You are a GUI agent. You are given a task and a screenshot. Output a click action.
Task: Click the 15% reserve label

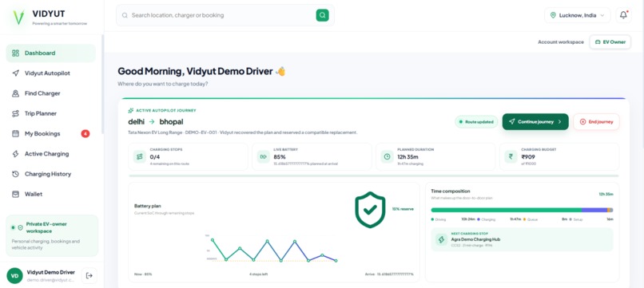click(x=403, y=209)
